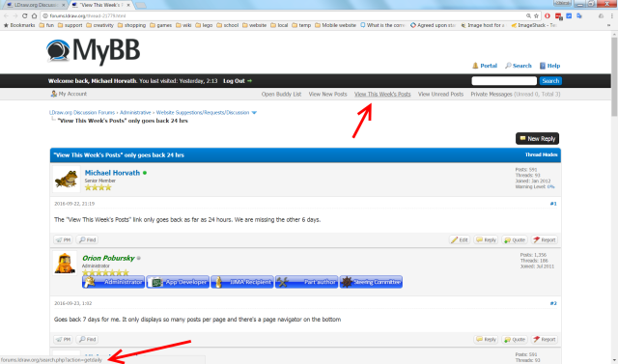The height and width of the screenshot is (364, 618).
Task: Quote Orion Pobursky's post
Action: 515,339
